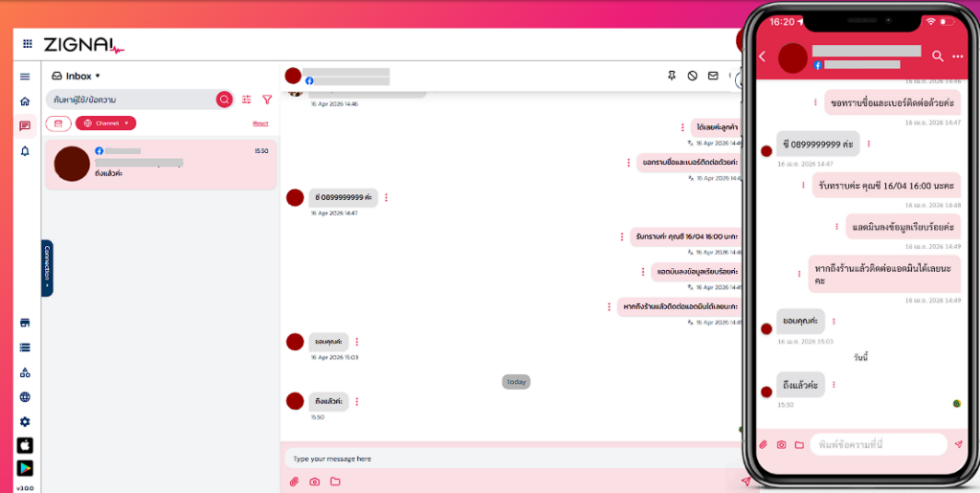980x493 pixels.
Task: Expand the Inbox dropdown
Action: pos(77,76)
